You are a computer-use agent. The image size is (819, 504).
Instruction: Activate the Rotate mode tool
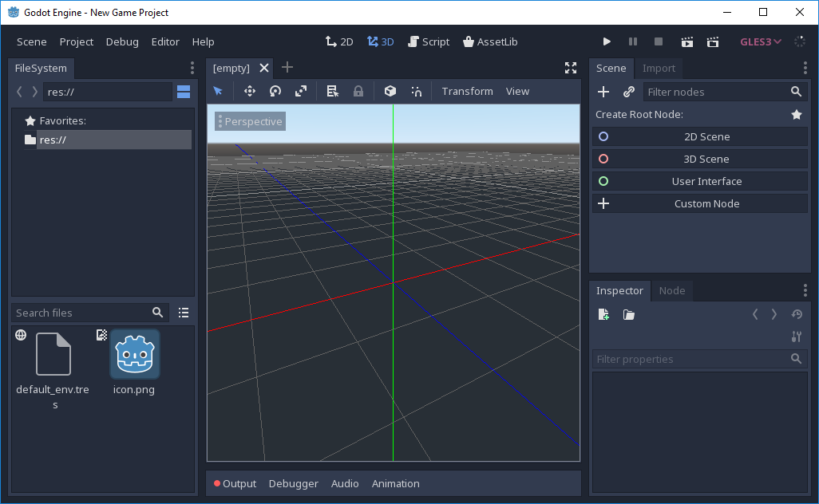click(x=275, y=91)
